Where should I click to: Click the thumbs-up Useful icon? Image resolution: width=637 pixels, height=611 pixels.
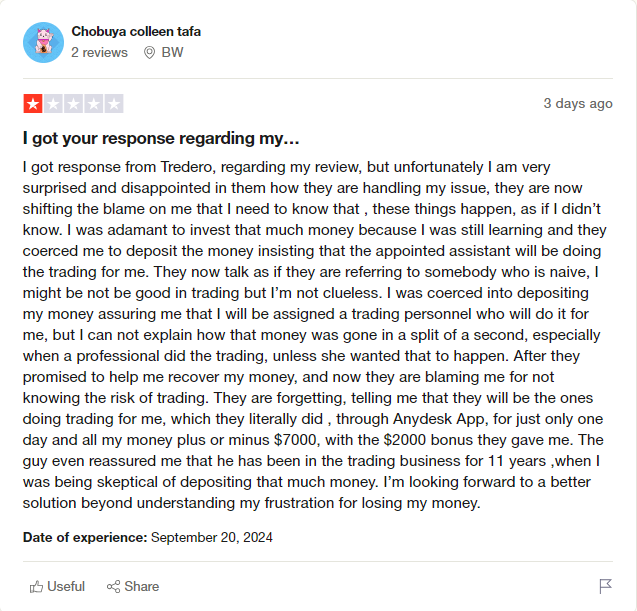coord(36,587)
